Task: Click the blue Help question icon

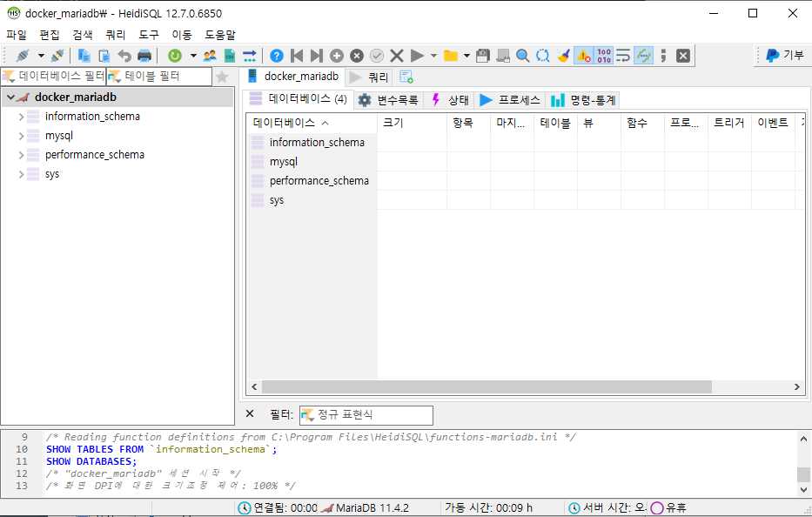Action: pyautogui.click(x=277, y=56)
